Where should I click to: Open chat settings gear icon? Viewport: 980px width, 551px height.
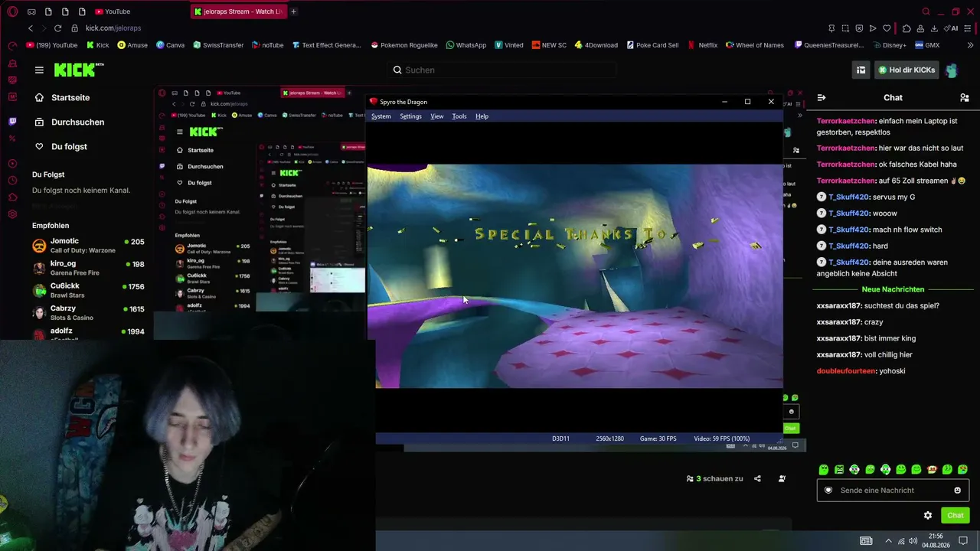pyautogui.click(x=928, y=516)
